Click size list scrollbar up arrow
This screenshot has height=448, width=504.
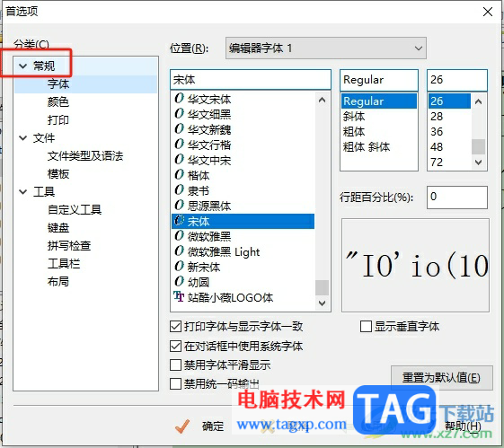click(478, 101)
